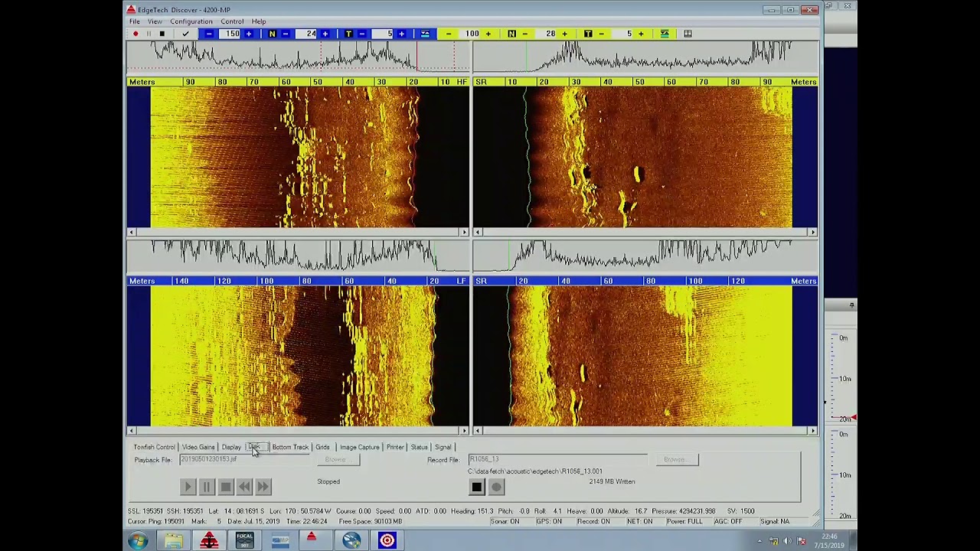This screenshot has width=980, height=551.
Task: Switch to the Signal tab
Action: tap(443, 447)
